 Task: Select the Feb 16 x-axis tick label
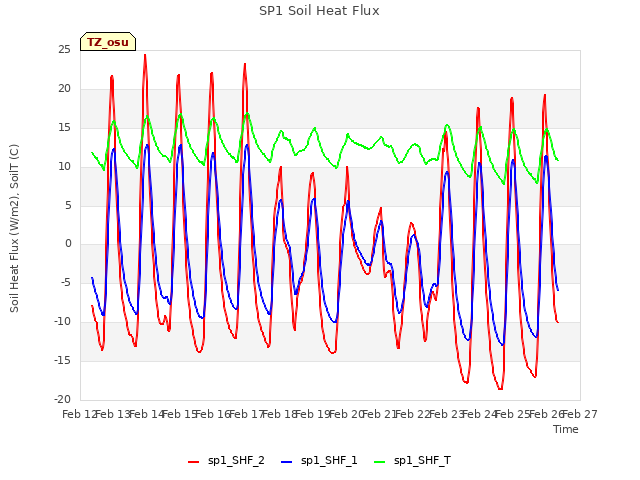213,414
